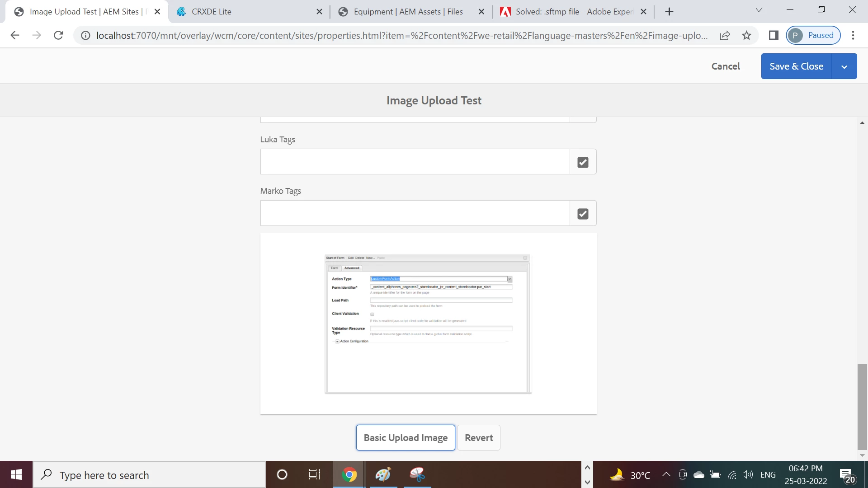Open the Chrome three-dot menu

(853, 35)
